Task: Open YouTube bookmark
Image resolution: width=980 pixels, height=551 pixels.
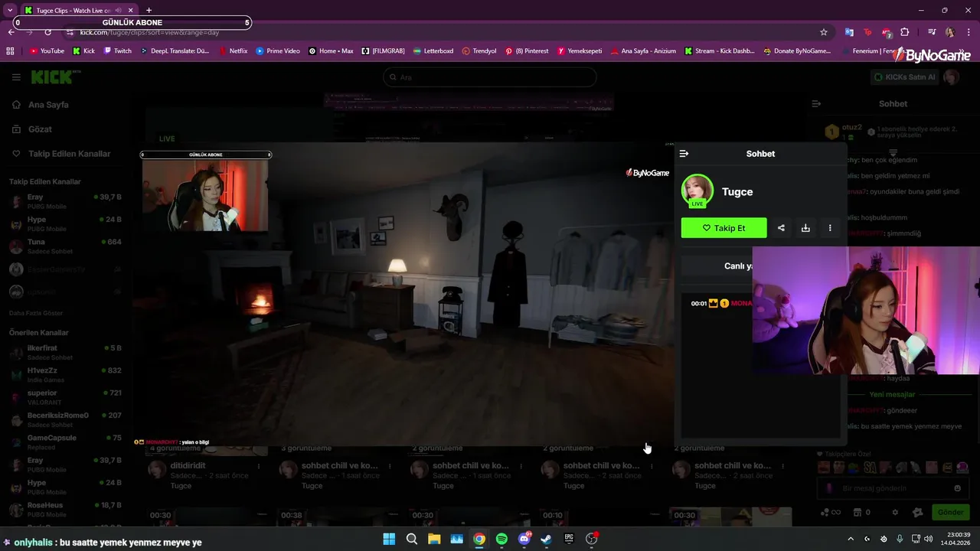Action: coord(47,51)
